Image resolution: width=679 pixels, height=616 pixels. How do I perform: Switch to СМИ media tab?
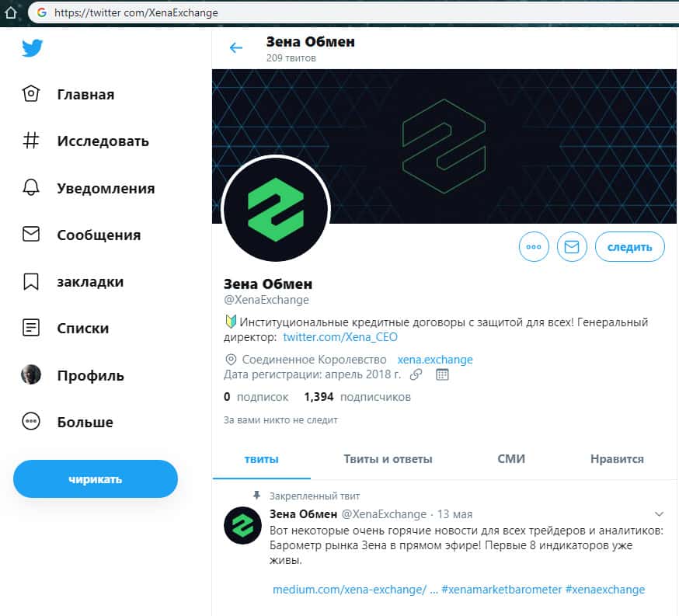click(511, 459)
